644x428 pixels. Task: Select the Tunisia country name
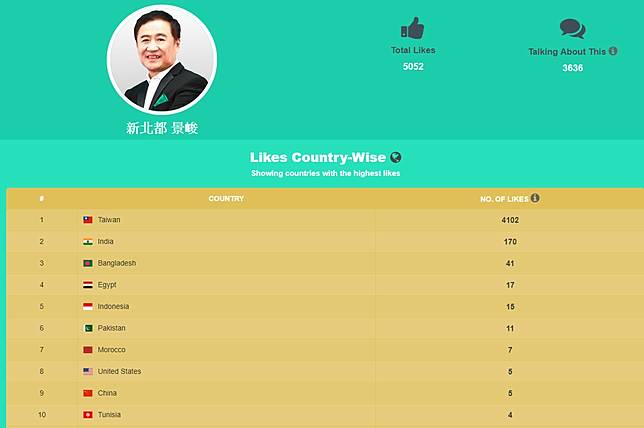109,415
